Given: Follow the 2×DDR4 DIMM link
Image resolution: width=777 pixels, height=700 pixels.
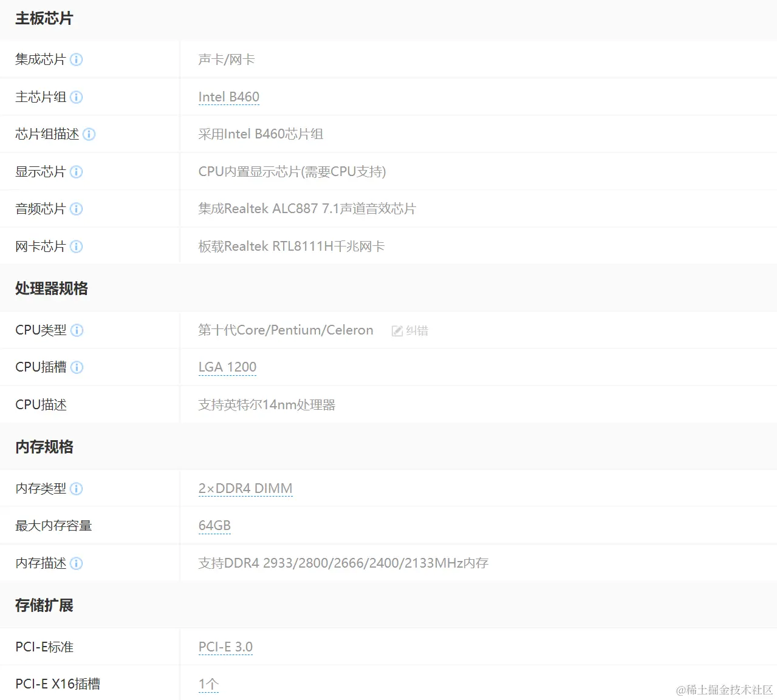Looking at the screenshot, I should tap(245, 489).
